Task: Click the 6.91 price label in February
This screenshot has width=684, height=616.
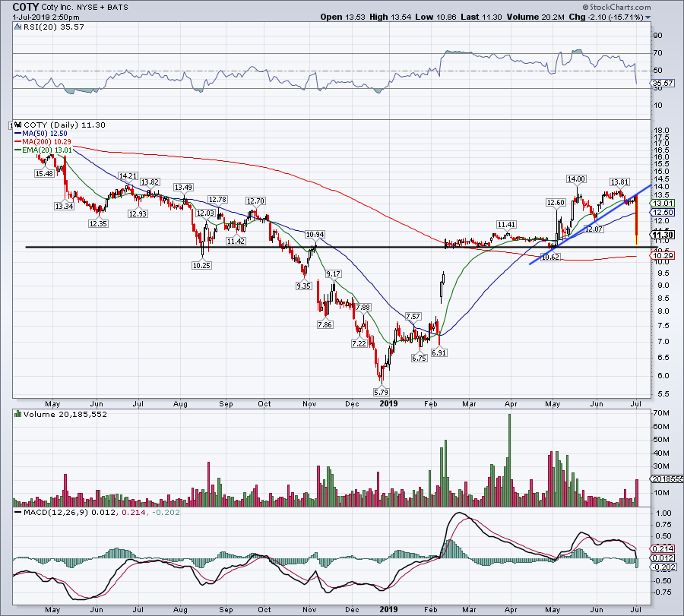Action: pyautogui.click(x=439, y=352)
